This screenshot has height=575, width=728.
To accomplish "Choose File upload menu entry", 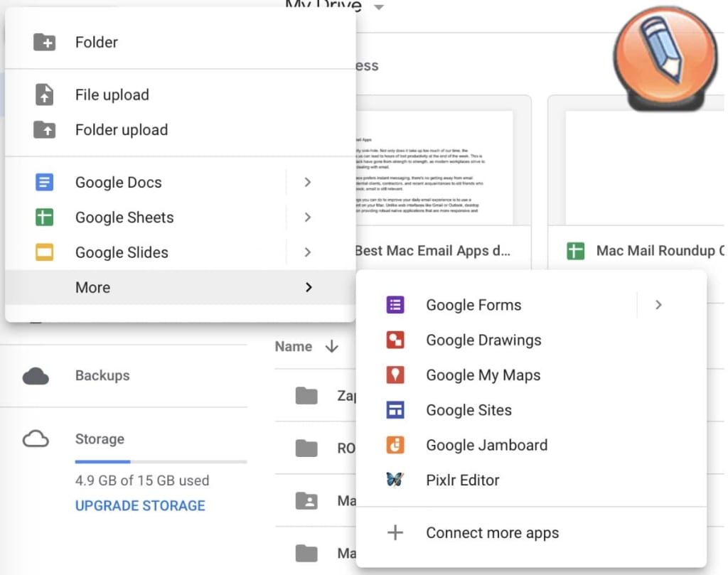I will 180,95.
